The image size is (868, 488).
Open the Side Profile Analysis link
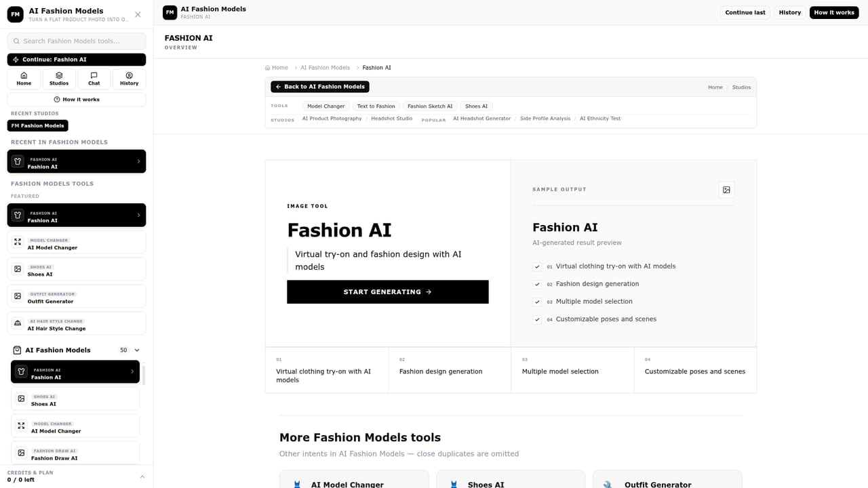click(545, 119)
